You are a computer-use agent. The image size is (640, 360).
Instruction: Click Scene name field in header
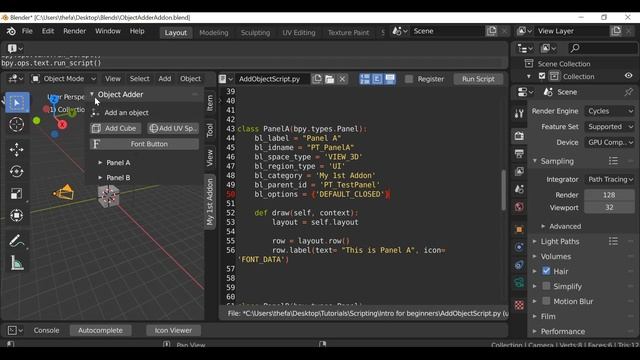(x=447, y=31)
